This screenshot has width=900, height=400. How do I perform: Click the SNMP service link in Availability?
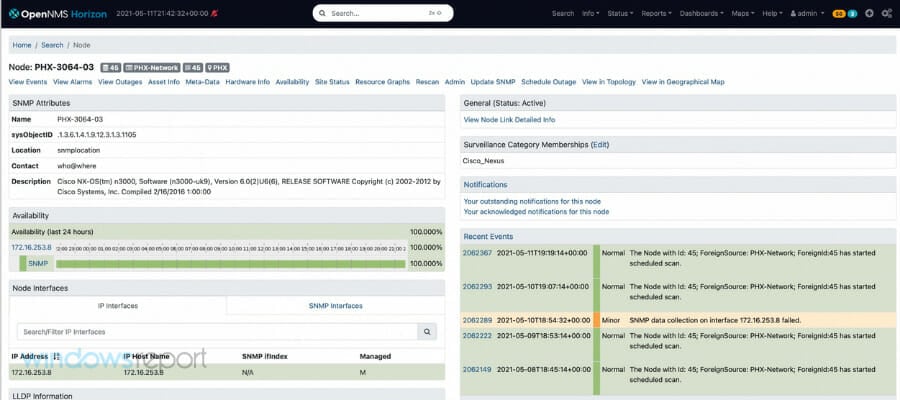coord(38,263)
